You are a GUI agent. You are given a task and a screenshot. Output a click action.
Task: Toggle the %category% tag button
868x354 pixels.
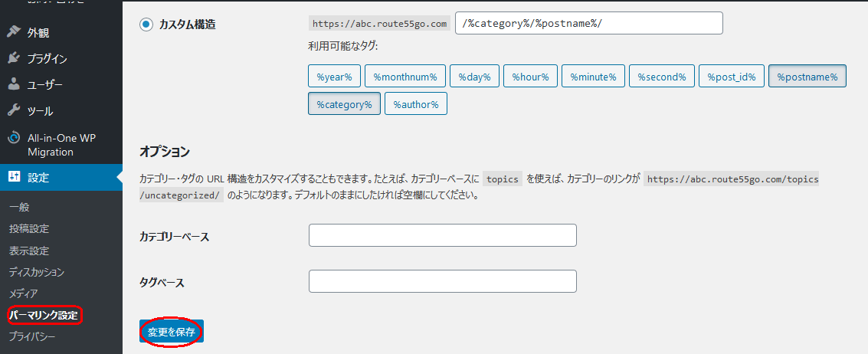pyautogui.click(x=344, y=104)
